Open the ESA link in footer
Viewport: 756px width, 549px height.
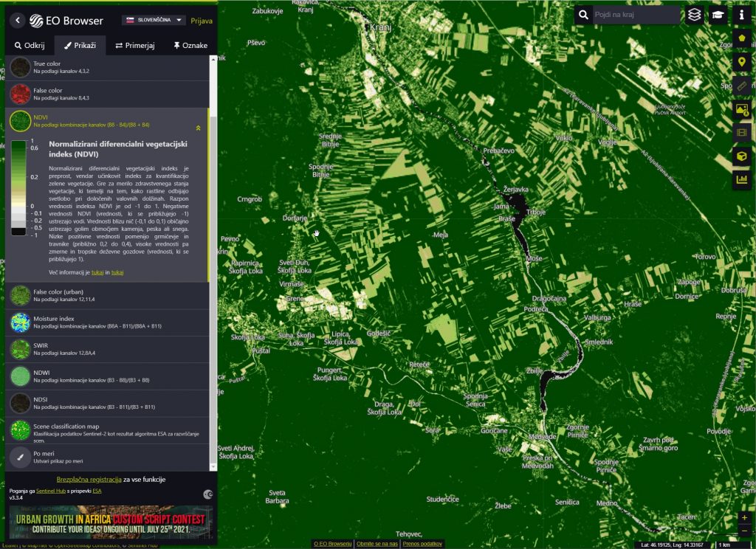pos(97,491)
